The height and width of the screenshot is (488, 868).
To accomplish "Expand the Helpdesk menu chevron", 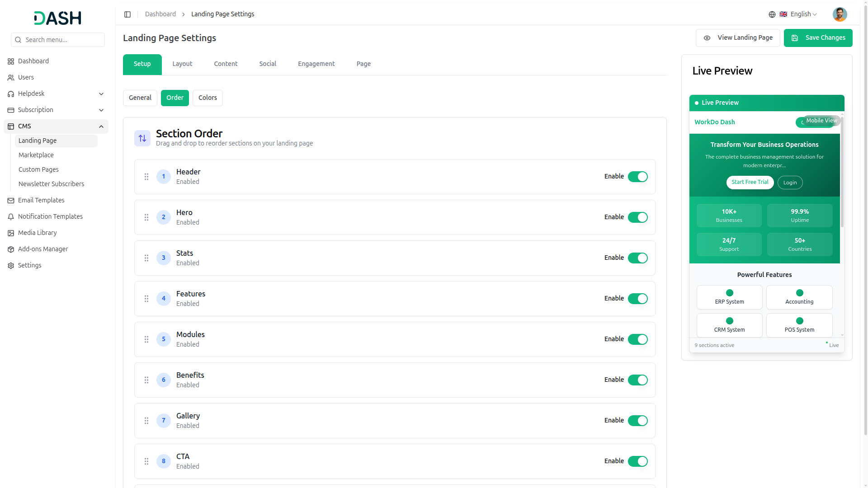I will [101, 94].
